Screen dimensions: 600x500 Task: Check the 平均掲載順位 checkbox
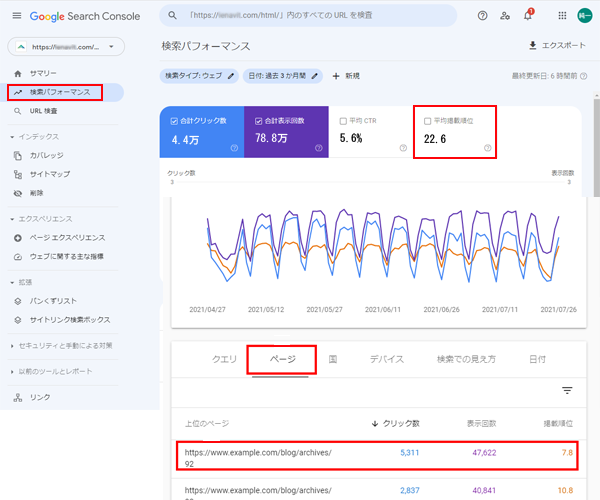[427, 121]
